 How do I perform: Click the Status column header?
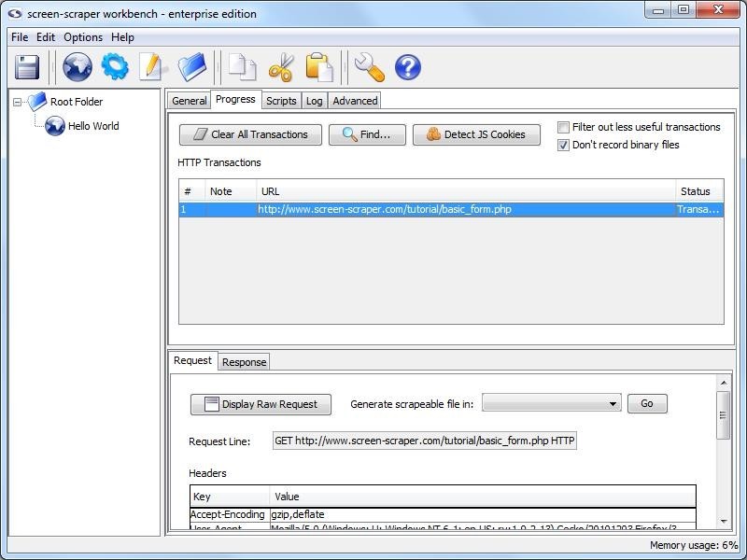tap(699, 191)
